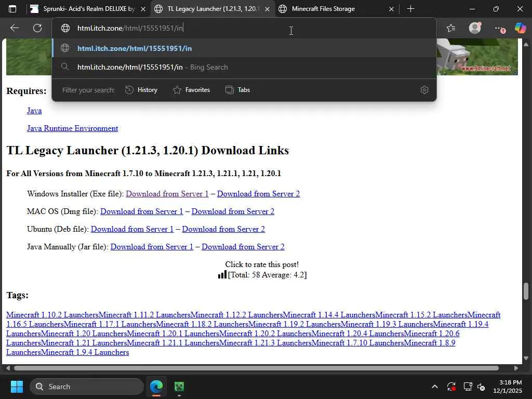Open the Windows Start button

pyautogui.click(x=17, y=387)
